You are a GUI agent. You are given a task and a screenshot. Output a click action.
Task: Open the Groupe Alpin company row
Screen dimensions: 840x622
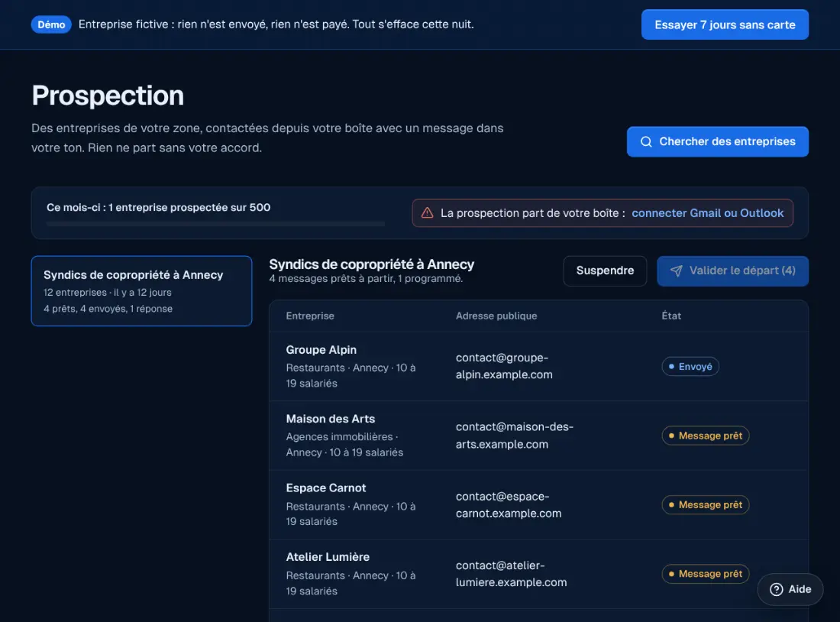coord(538,367)
